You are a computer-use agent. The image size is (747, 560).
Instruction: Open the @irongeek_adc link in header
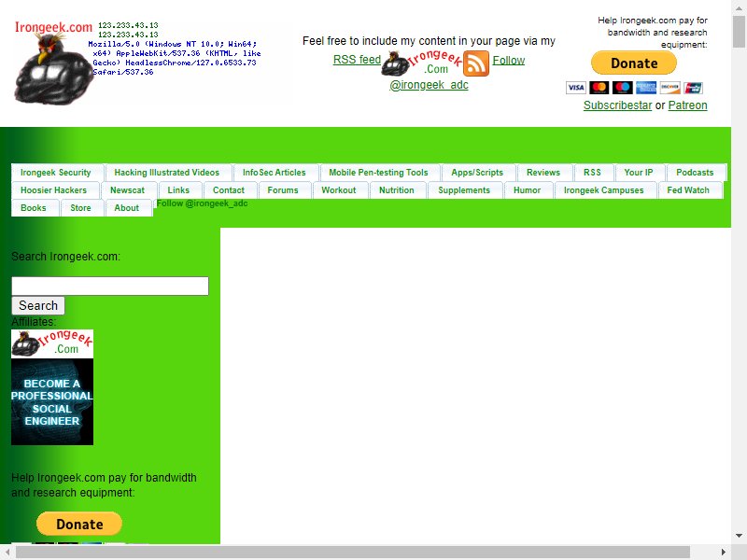[x=429, y=85]
